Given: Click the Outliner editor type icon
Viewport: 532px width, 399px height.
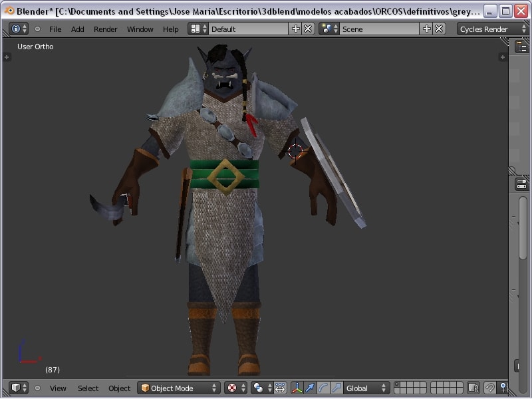Looking at the screenshot, I should point(521,47).
